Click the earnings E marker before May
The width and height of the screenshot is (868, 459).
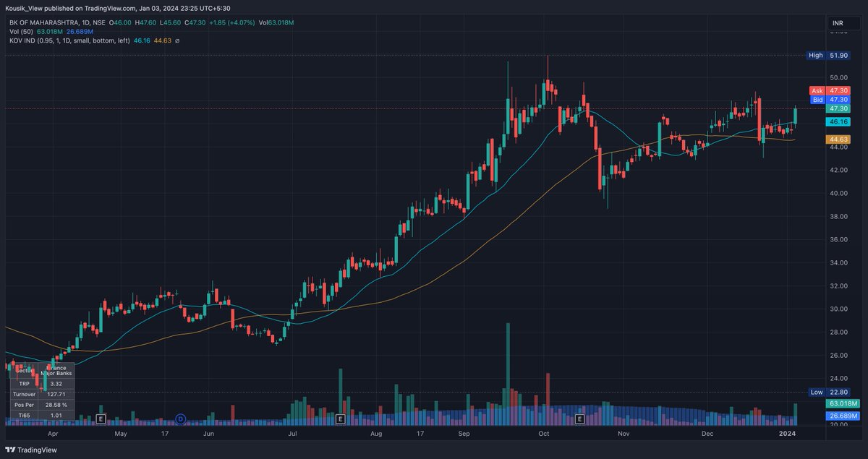(x=101, y=419)
